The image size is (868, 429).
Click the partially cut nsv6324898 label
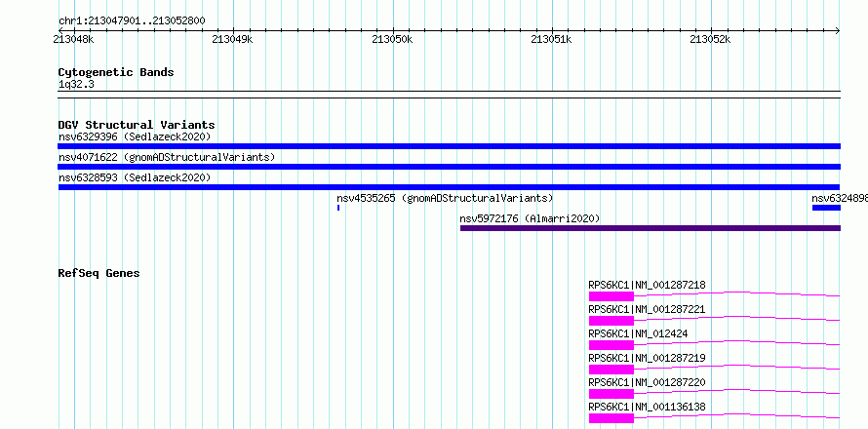click(x=839, y=198)
